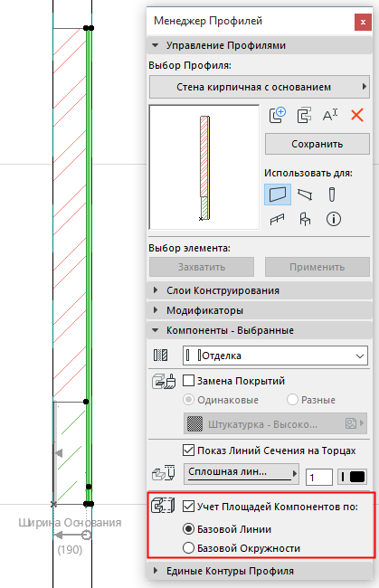Select the Railing usage icon
This screenshot has width=379, height=588.
click(x=278, y=219)
